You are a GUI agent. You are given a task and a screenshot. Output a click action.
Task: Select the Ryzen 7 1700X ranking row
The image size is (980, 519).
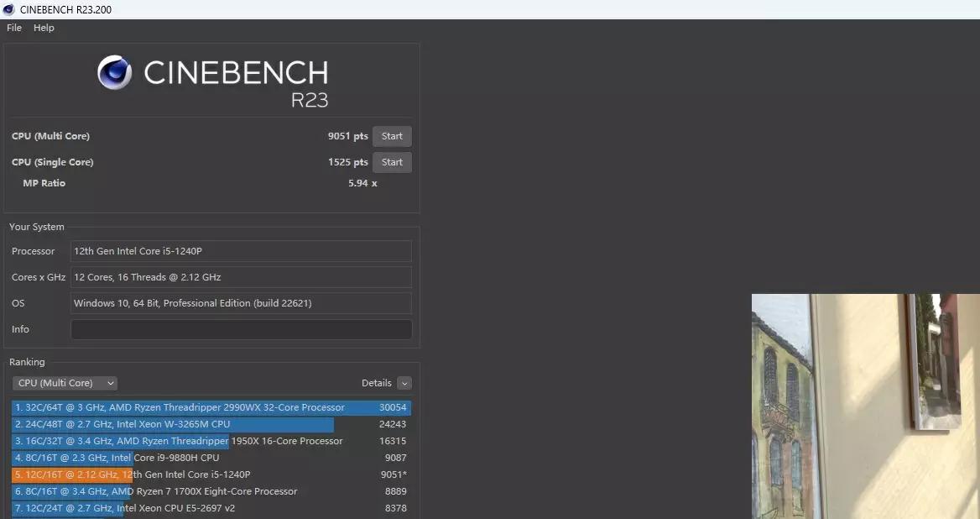click(211, 491)
